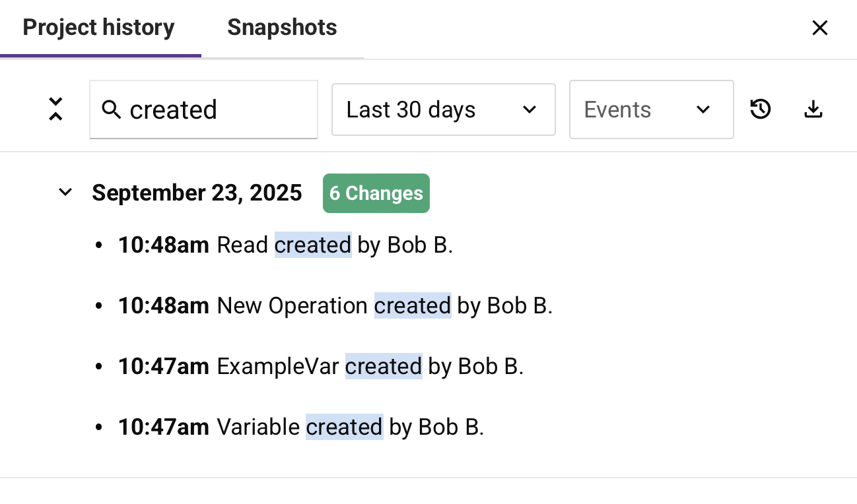Click the September 23, 2025 date heading
Screen dimensions: 857x504
[197, 193]
